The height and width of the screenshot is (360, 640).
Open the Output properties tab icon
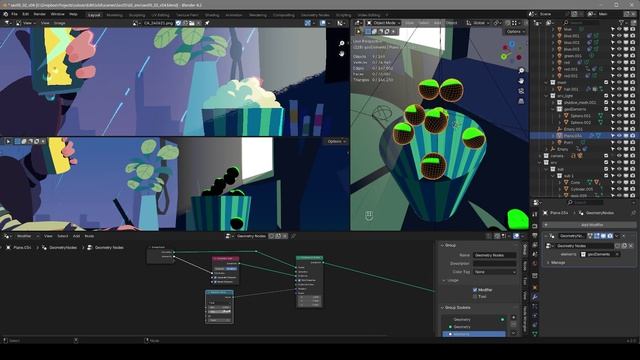(x=535, y=235)
